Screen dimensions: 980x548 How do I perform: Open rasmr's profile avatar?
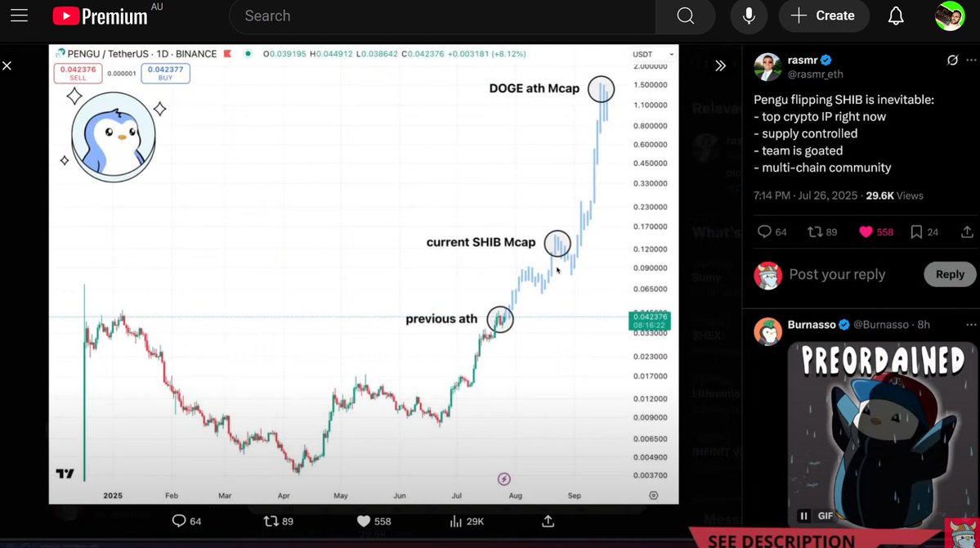click(767, 67)
